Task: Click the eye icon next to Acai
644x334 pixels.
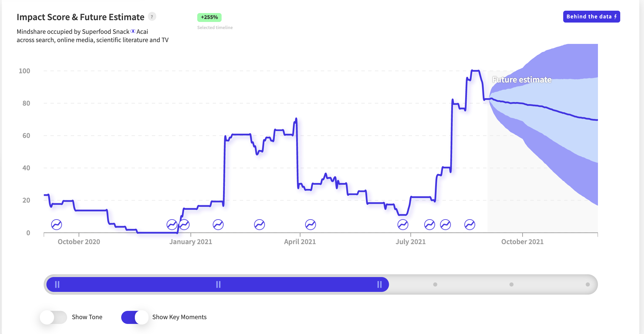Action: 133,31
